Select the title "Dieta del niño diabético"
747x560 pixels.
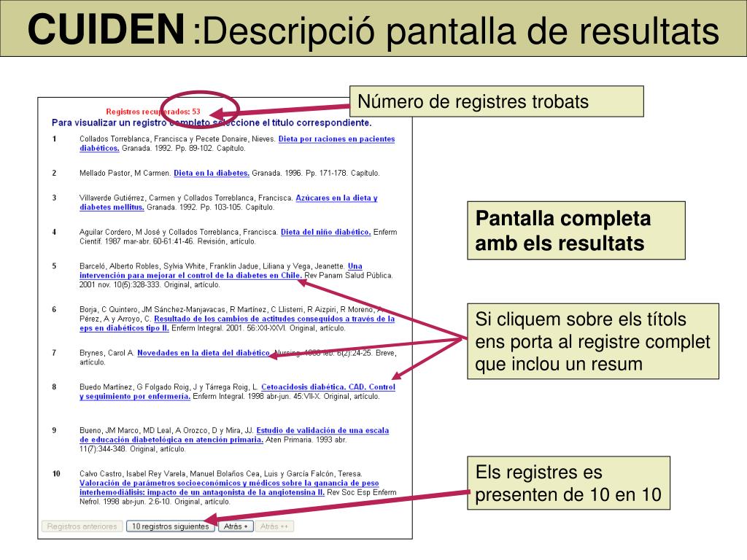click(326, 233)
